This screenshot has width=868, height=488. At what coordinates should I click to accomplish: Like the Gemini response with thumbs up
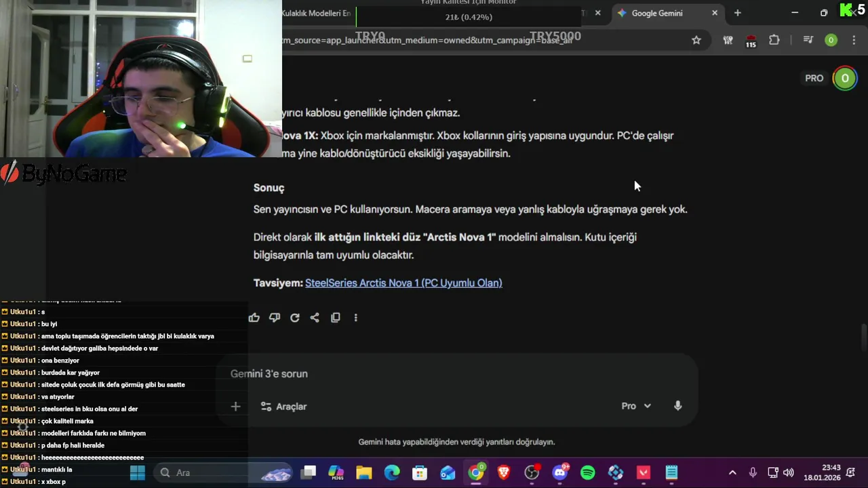254,317
